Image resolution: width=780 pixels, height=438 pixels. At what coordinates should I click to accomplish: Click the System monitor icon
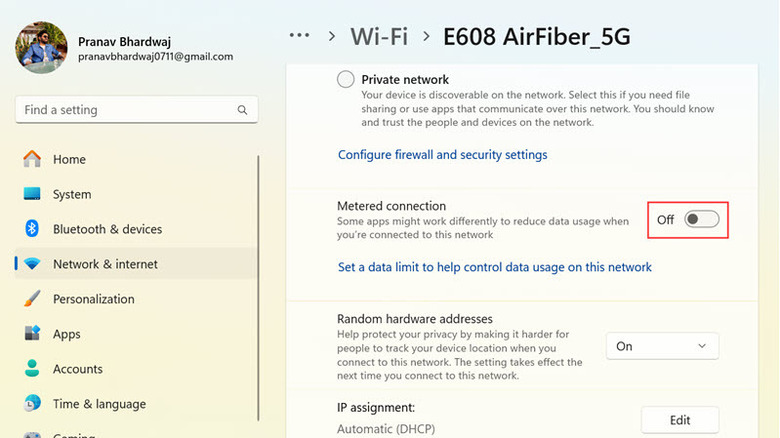coord(32,194)
